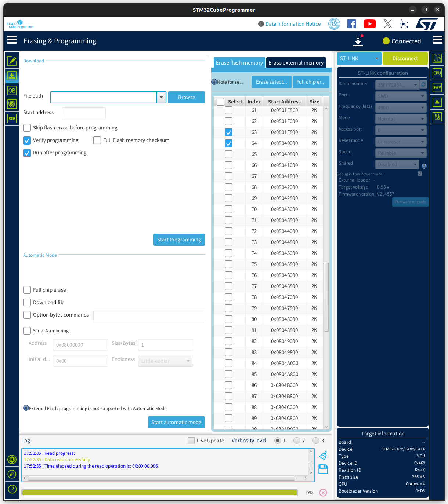Image resolution: width=448 pixels, height=504 pixels.
Task: Open the ST YouTube channel icon
Action: 370,24
